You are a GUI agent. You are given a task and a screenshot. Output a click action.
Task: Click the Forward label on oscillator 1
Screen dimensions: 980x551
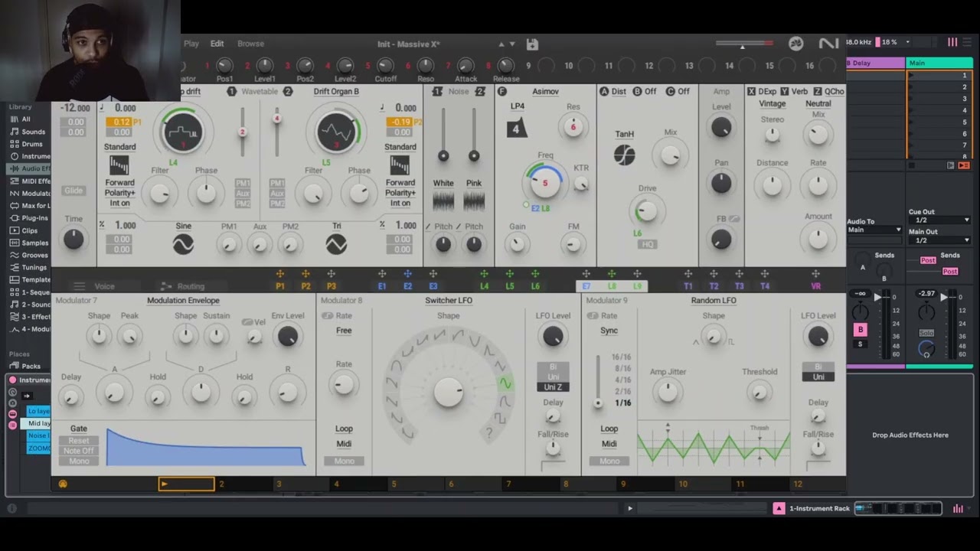[x=119, y=183]
